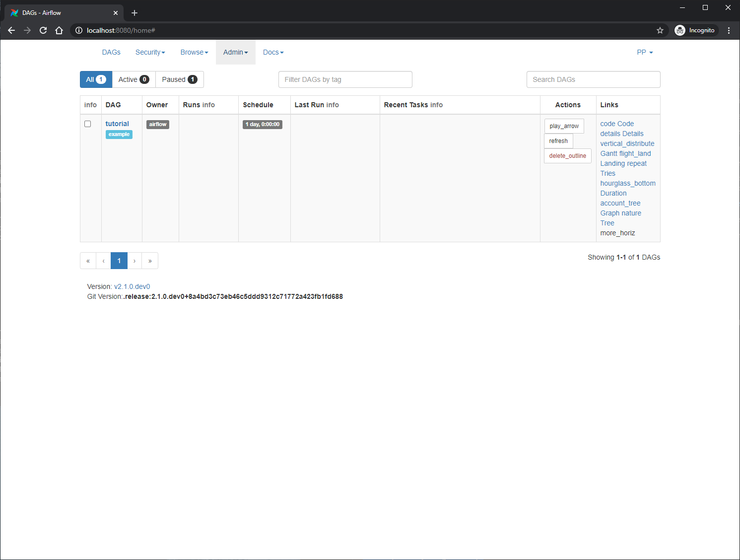The width and height of the screenshot is (740, 560).
Task: Click the 1 day schedule badge
Action: click(x=263, y=125)
